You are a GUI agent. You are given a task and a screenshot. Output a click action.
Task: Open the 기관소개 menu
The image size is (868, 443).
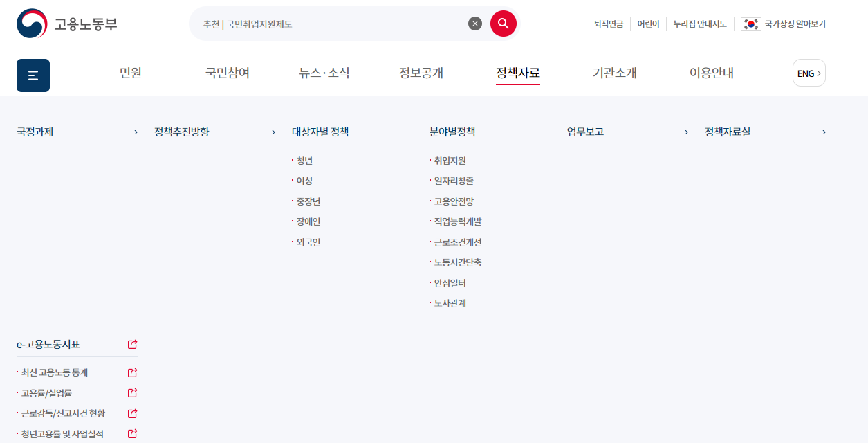615,73
